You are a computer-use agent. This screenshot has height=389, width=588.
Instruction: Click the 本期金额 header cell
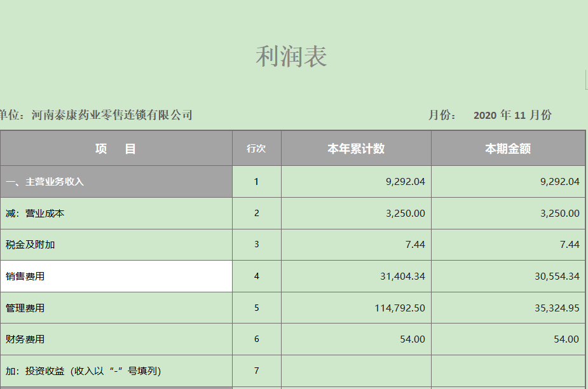tap(508, 149)
